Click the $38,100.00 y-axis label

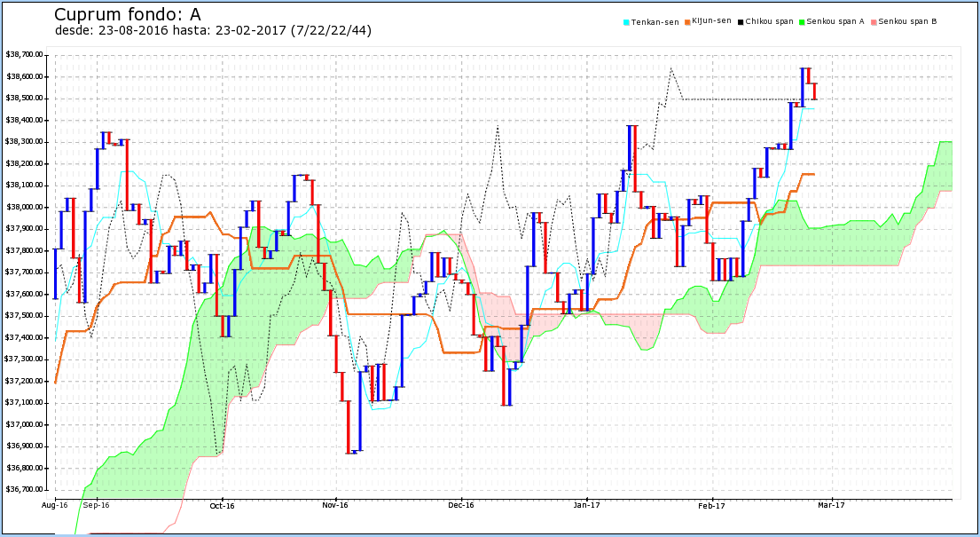[24, 186]
